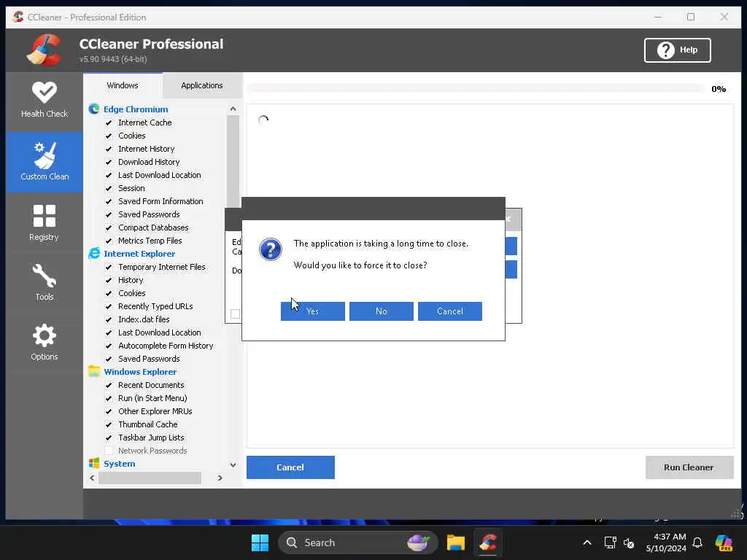This screenshot has width=747, height=560.
Task: Toggle Recently Typed URLs checkbox
Action: point(109,306)
